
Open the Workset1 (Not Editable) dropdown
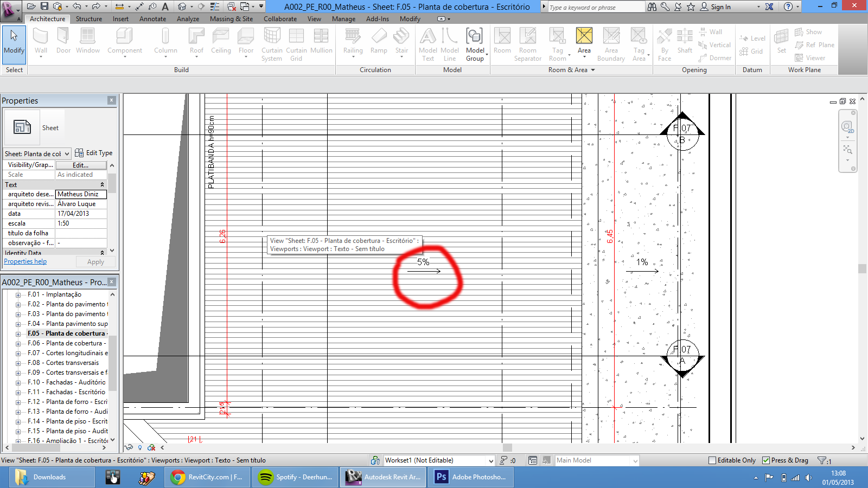(491, 460)
